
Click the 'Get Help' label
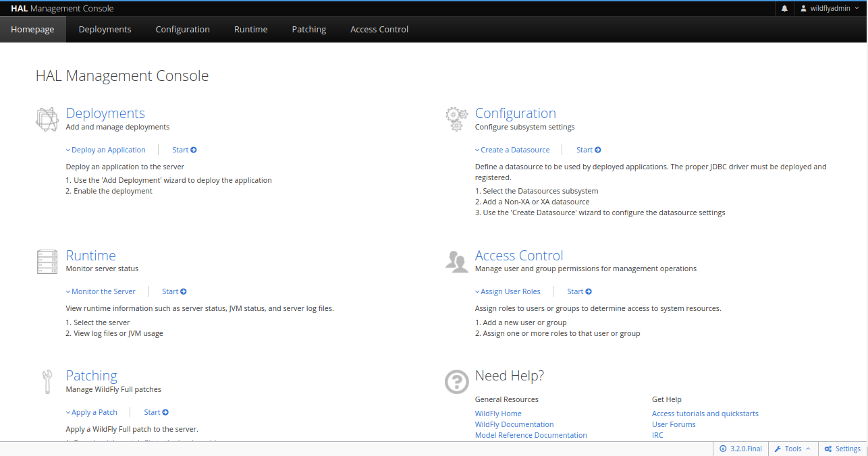pos(667,399)
